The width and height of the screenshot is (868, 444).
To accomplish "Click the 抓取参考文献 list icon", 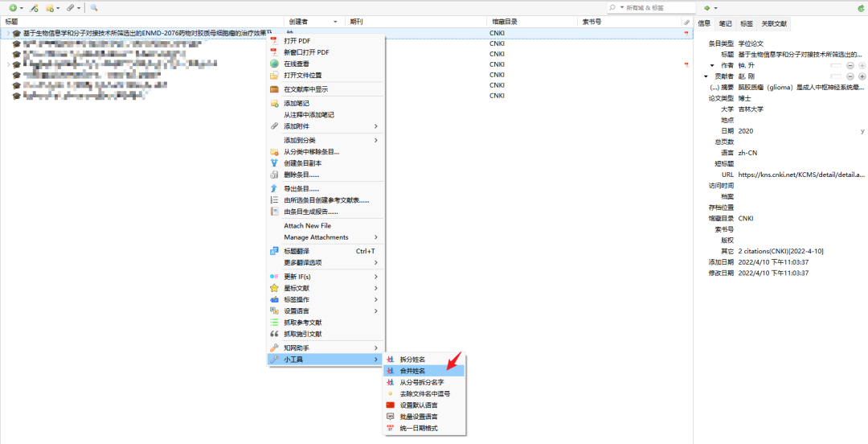I will pos(273,322).
